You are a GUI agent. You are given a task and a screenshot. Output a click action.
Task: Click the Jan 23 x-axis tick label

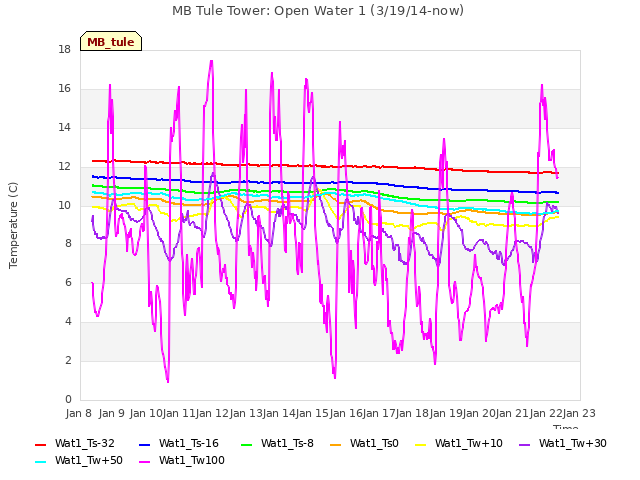pos(579,413)
